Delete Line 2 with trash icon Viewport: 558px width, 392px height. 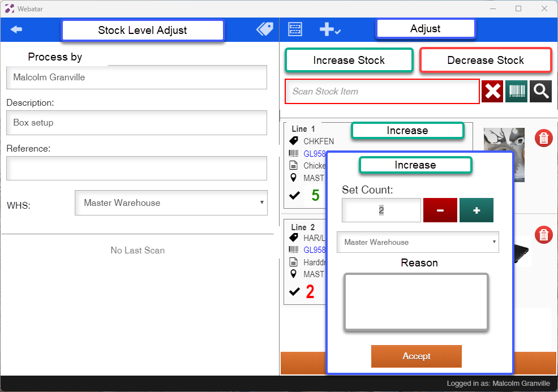543,235
